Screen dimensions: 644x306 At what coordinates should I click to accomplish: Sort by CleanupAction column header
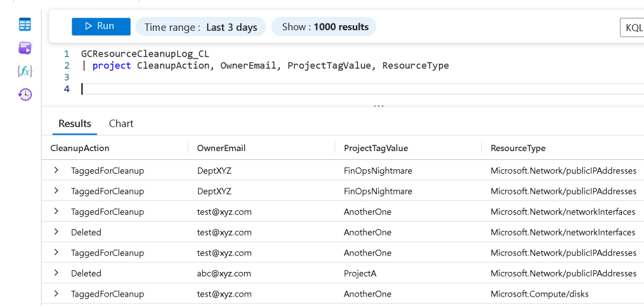tap(80, 148)
